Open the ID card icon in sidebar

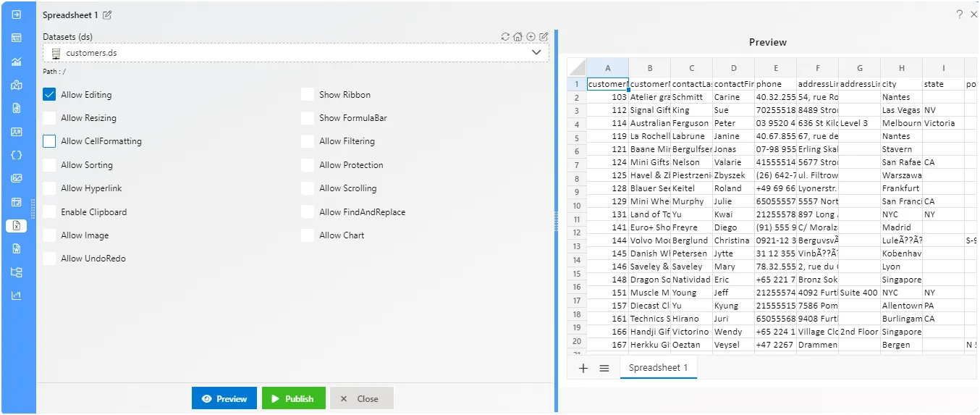click(17, 132)
